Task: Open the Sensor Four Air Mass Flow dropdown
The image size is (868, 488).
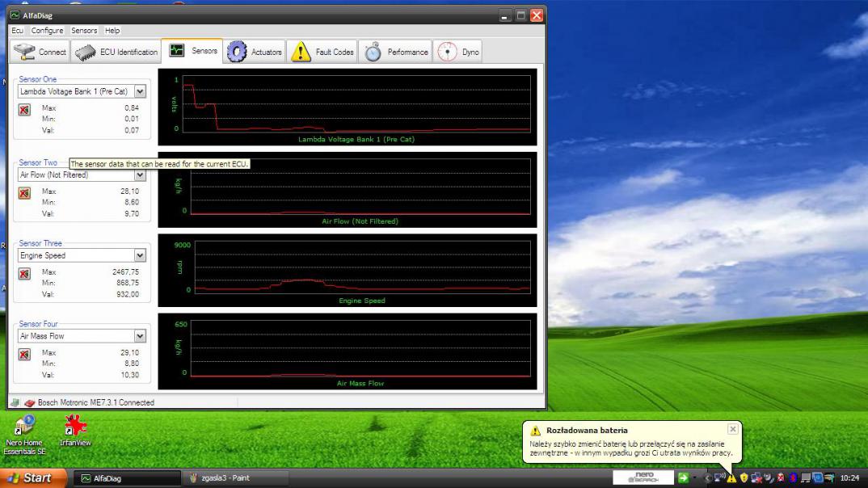Action: pyautogui.click(x=140, y=336)
